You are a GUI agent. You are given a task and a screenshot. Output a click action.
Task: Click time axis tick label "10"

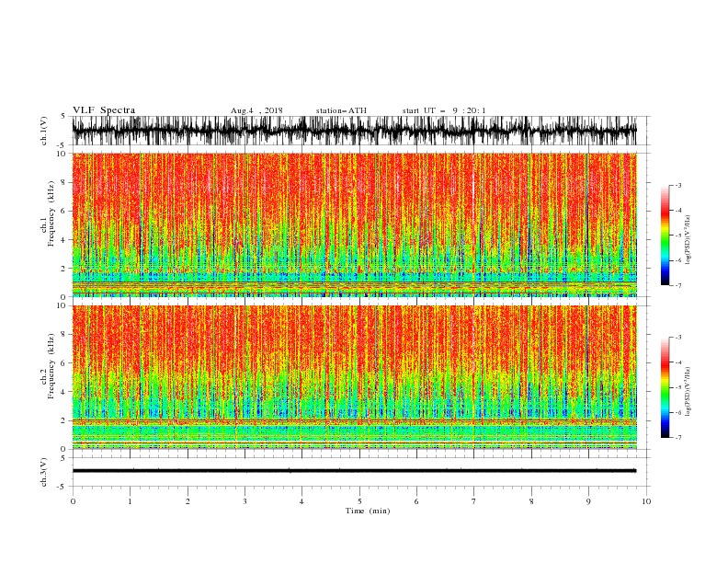pos(646,501)
